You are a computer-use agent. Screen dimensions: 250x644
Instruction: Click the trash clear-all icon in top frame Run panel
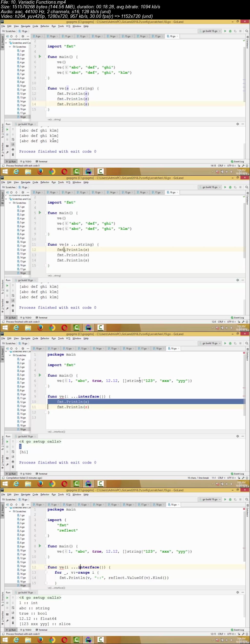point(13,154)
